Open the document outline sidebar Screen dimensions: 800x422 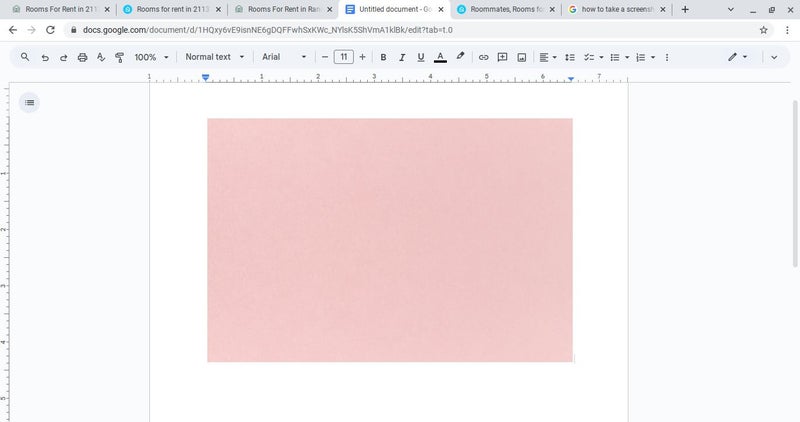(x=29, y=102)
